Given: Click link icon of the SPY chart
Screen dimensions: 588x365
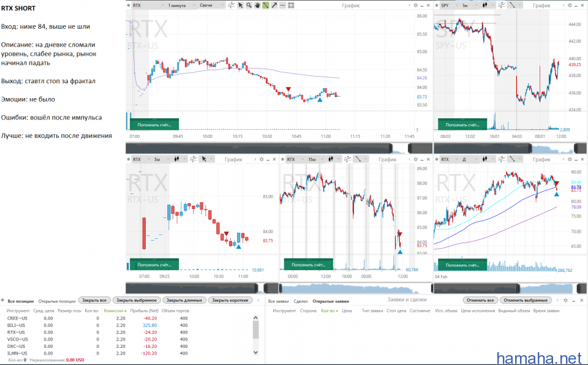Looking at the screenshot, I should 437,6.
